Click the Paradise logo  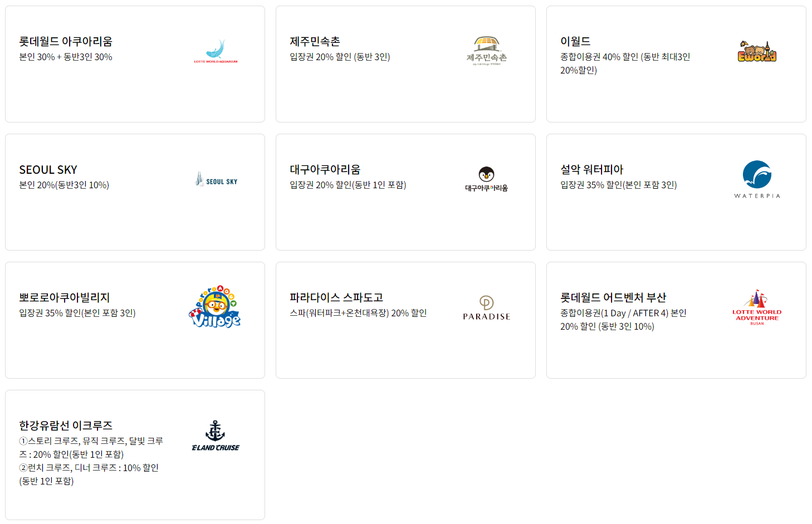486,307
